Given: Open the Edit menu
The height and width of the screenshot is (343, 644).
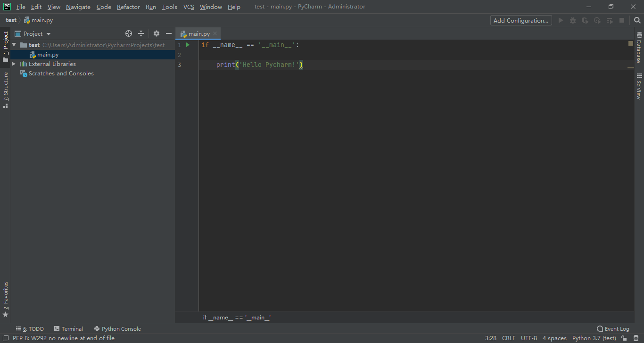Looking at the screenshot, I should point(36,7).
